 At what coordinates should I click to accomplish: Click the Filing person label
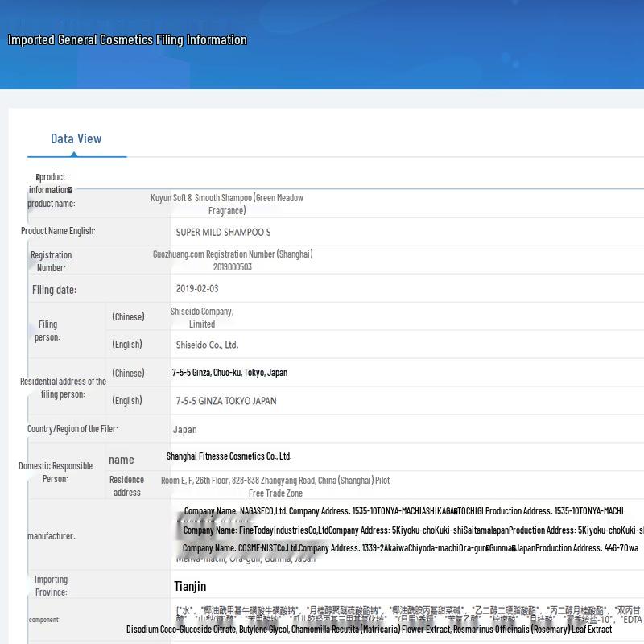click(47, 331)
